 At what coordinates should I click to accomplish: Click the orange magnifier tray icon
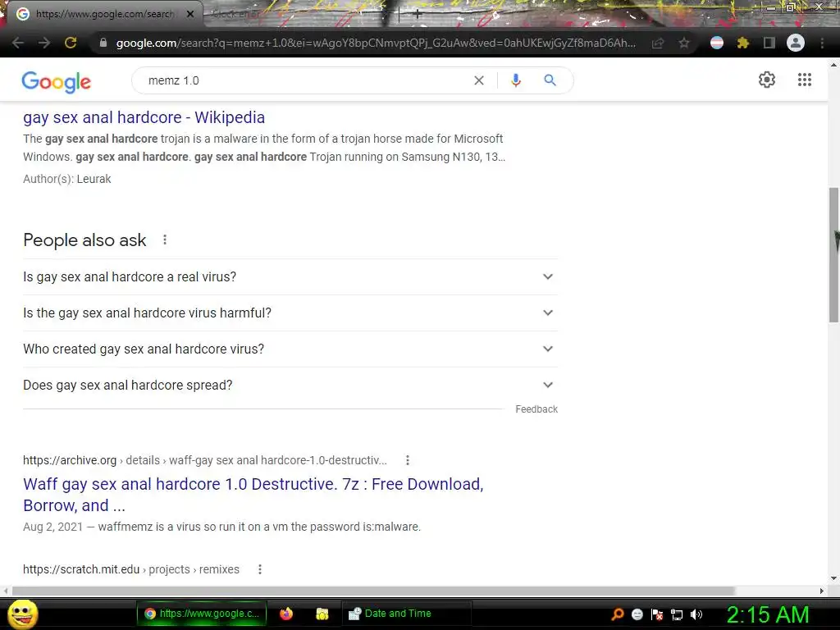point(617,614)
